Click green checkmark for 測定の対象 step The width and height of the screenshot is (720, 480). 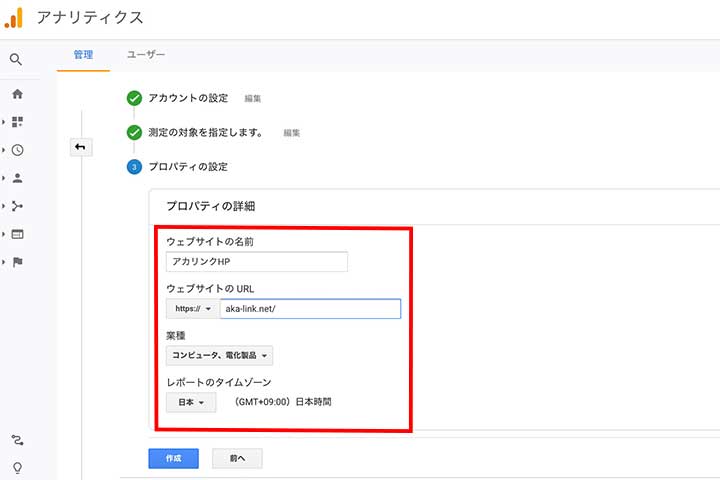[x=134, y=133]
